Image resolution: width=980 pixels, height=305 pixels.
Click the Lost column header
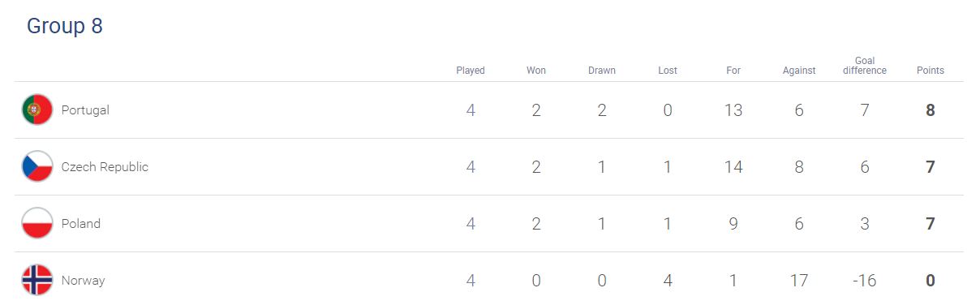click(x=668, y=71)
